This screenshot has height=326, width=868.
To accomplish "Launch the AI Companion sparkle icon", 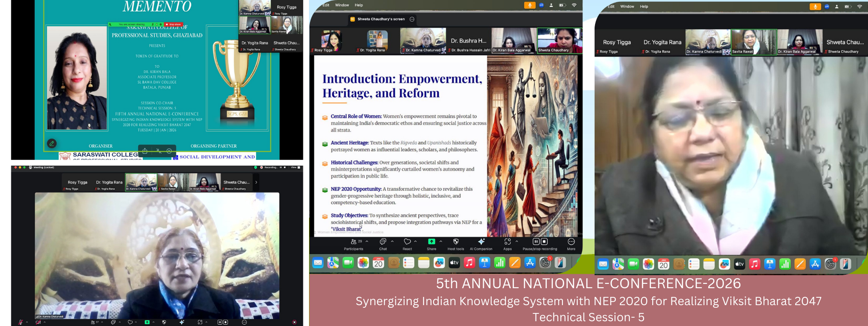I will coord(481,242).
